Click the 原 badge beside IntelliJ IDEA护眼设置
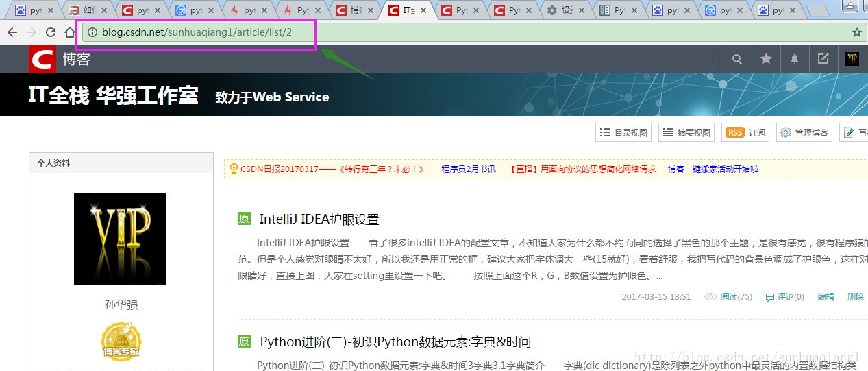The height and width of the screenshot is (371, 868). tap(244, 219)
